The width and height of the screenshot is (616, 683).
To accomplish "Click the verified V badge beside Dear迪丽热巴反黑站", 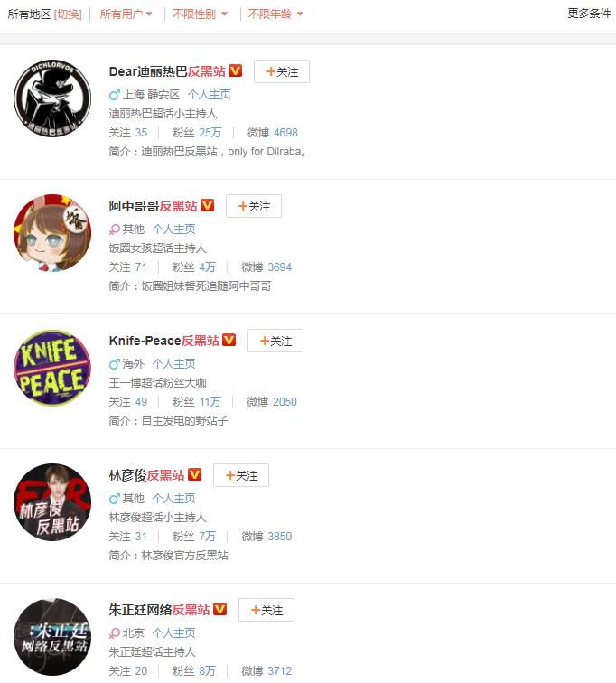I will click(236, 70).
